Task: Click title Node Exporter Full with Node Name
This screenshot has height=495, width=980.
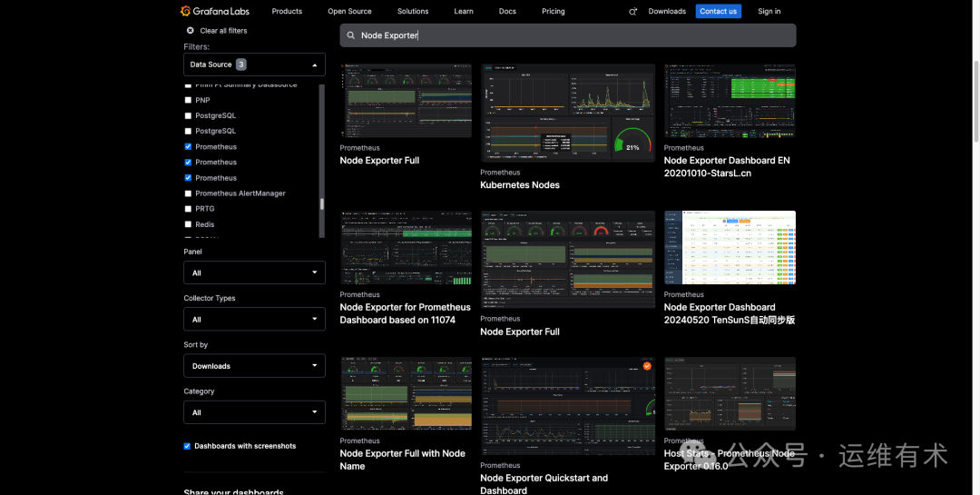Action: coord(403,460)
